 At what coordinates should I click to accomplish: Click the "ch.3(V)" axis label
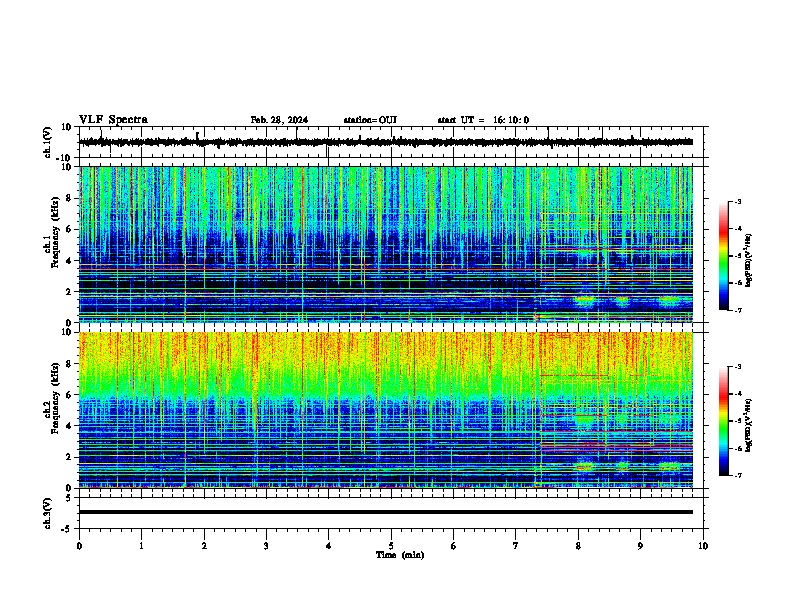[48, 513]
